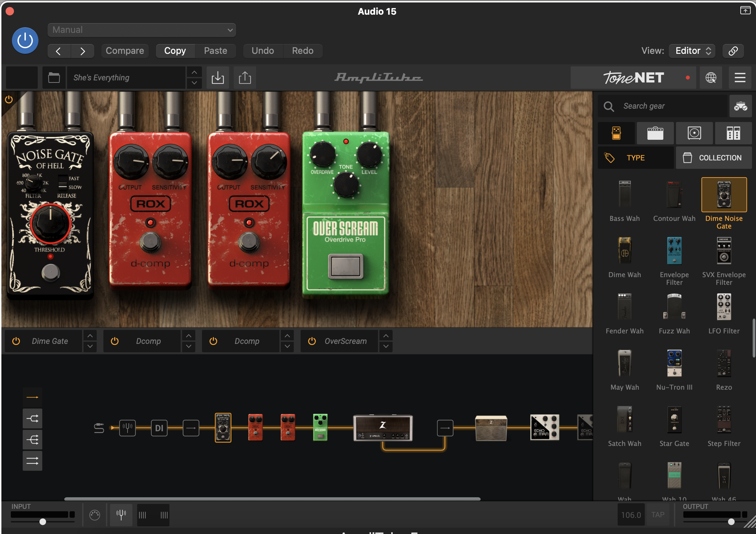756x534 pixels.
Task: Click the tuner block in signal chain
Action: click(x=128, y=428)
